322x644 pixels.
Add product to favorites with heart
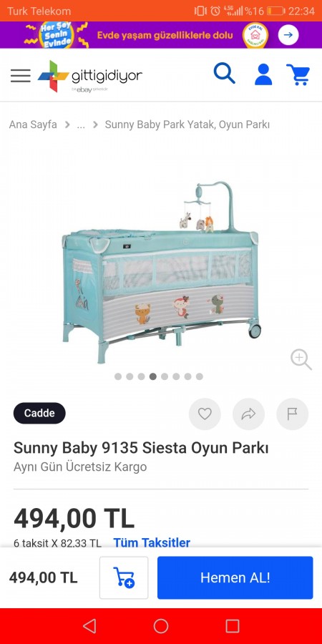205,414
